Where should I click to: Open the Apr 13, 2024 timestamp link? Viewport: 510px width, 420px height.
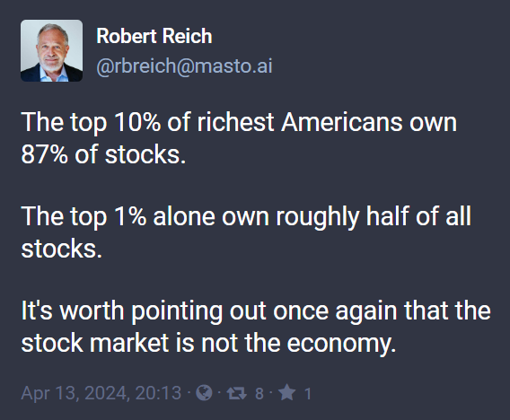[x=101, y=393]
